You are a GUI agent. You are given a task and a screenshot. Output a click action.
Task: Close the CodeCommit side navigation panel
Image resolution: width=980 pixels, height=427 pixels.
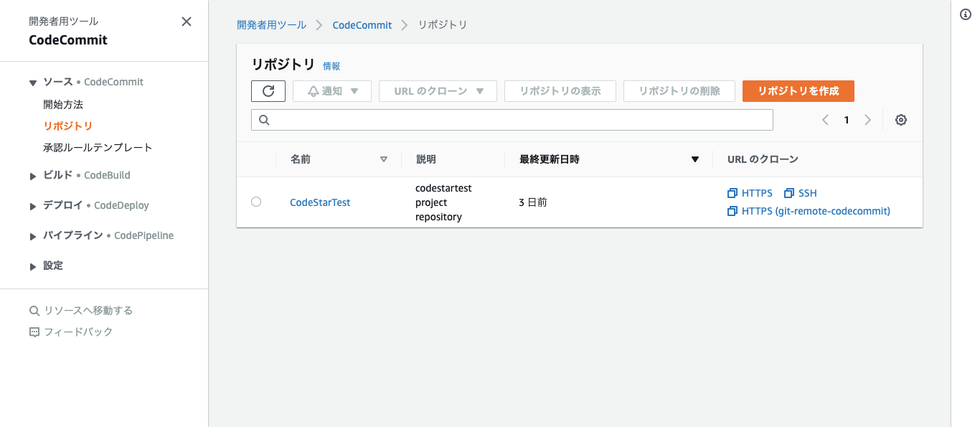[187, 22]
